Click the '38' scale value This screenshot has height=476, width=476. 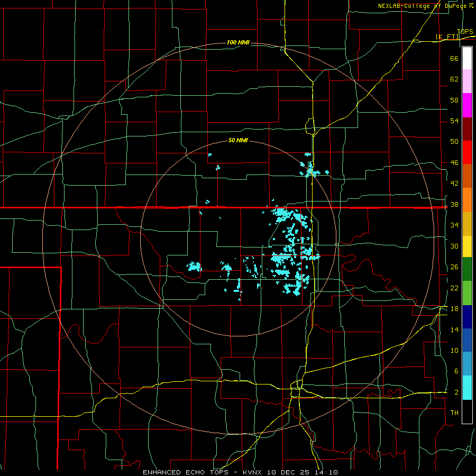(454, 205)
